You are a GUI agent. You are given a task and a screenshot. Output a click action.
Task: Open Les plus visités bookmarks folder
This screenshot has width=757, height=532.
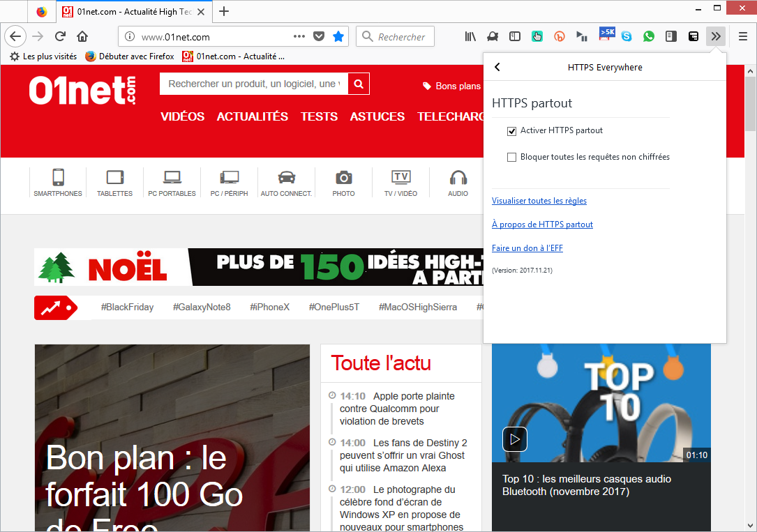click(43, 56)
